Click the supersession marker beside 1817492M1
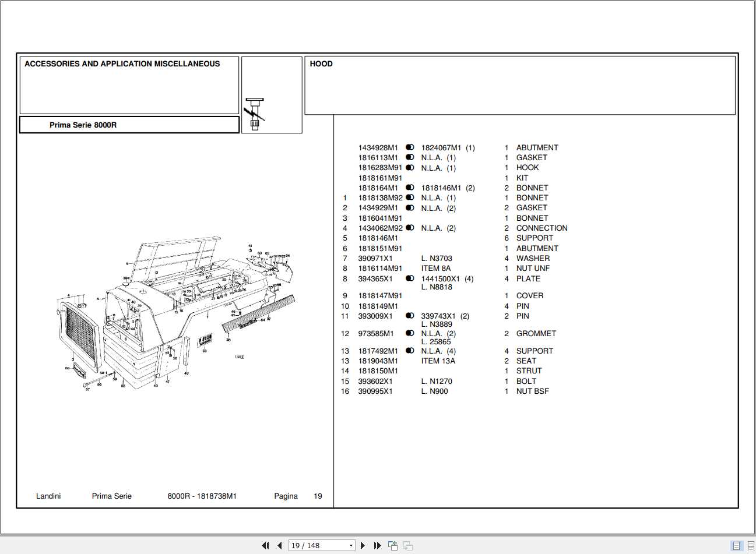 click(410, 351)
